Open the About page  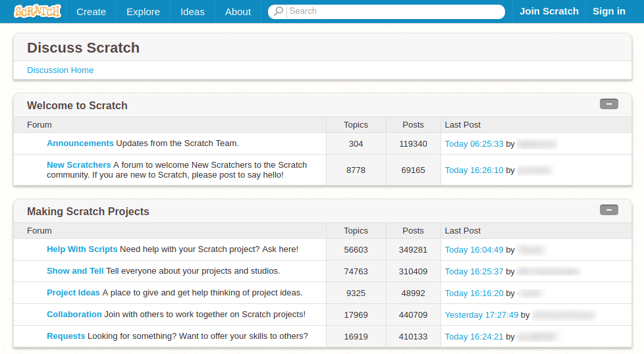click(x=238, y=11)
